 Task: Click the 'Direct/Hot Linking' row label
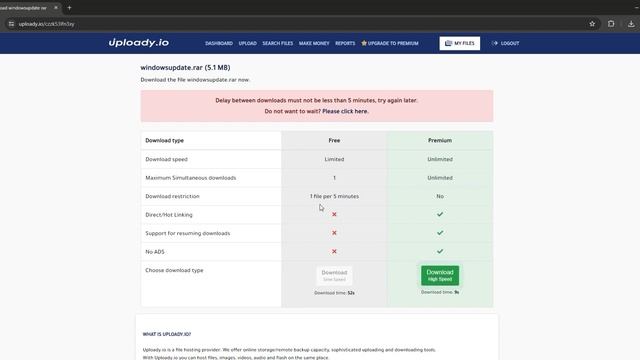click(169, 215)
